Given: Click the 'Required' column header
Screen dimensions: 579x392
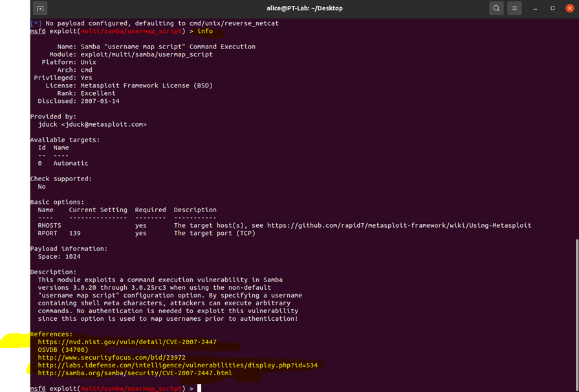Looking at the screenshot, I should point(150,210).
